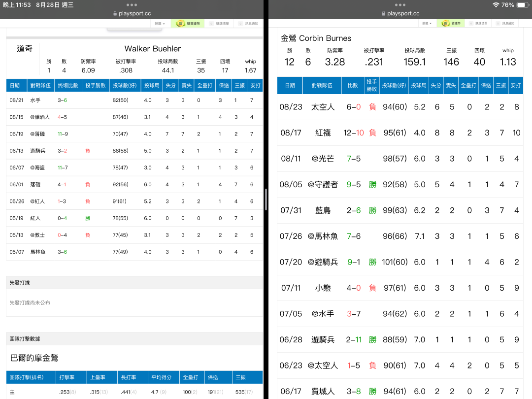Click the 終場比數 column header

(68, 86)
